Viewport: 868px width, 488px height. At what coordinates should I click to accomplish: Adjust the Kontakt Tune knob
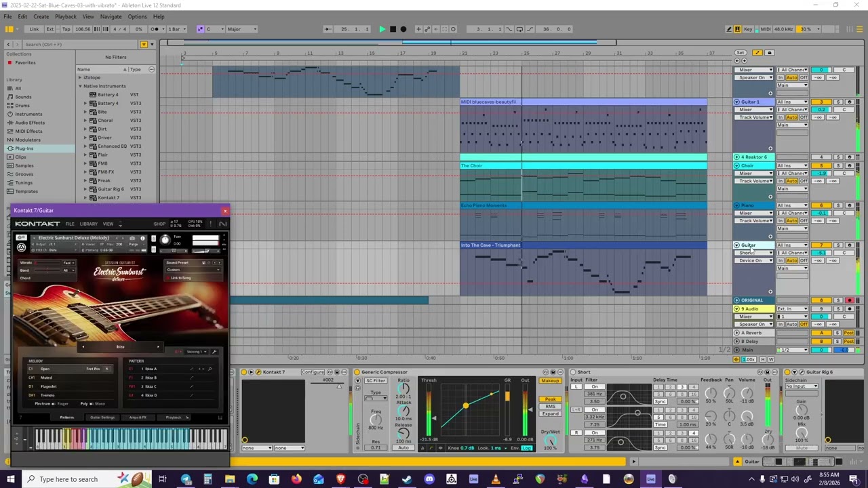(165, 240)
